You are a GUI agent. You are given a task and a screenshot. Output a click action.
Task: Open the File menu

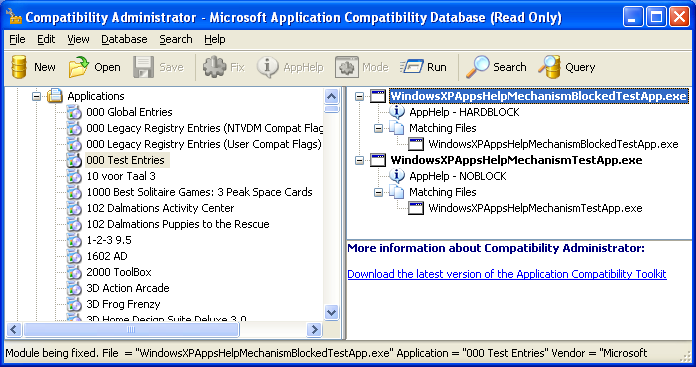[x=17, y=39]
